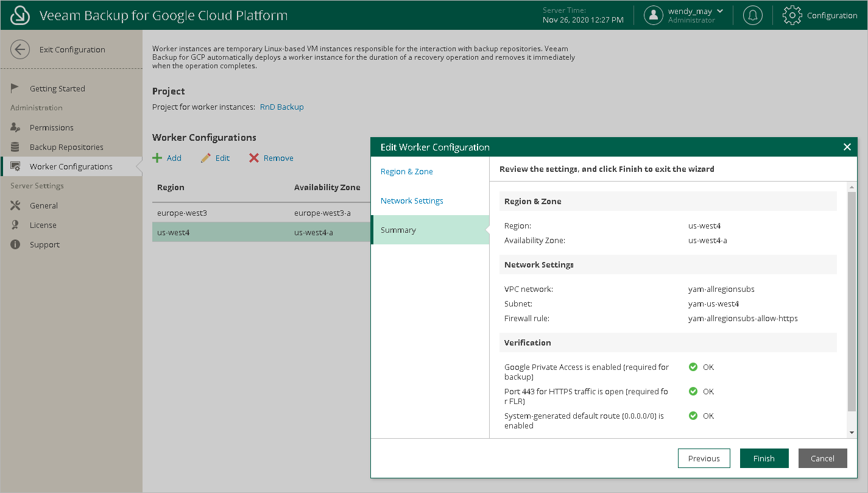Open Getting Started in sidebar
868x493 pixels.
coord(57,88)
